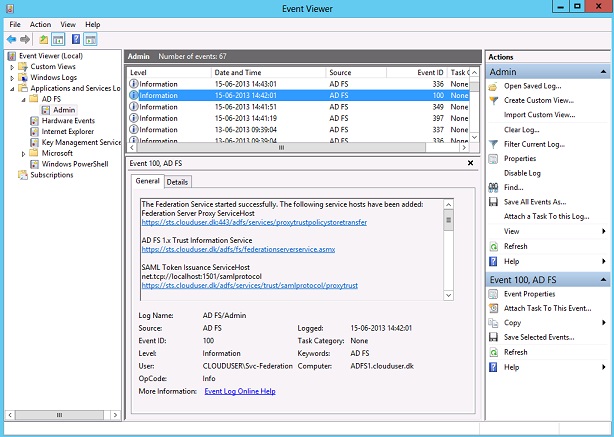
Task: Select Internet Explorer in the tree
Action: 68,132
